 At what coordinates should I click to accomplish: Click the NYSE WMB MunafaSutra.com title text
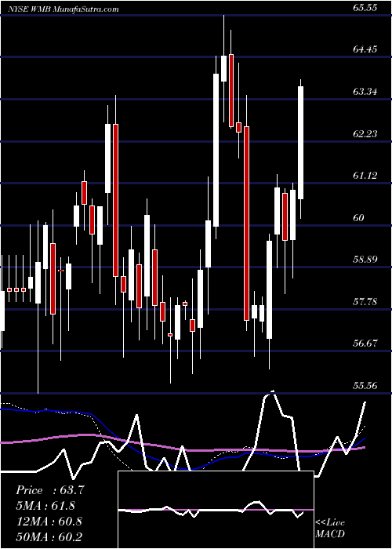coord(64,9)
